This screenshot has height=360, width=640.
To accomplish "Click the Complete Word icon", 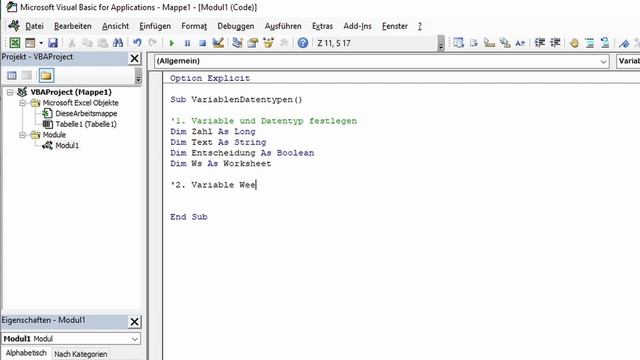I will point(520,42).
